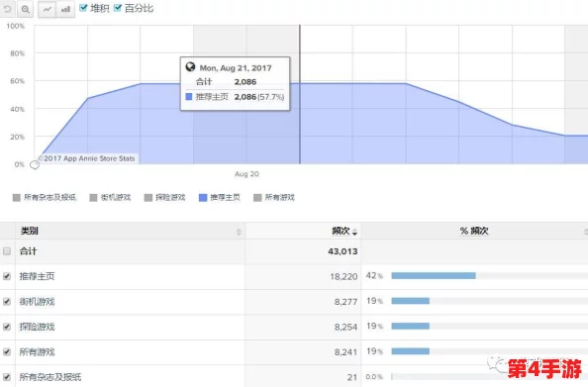Screen dimensions: 588x387
Task: Toggle the 堆积 (stacked) checkbox
Action: pyautogui.click(x=83, y=8)
